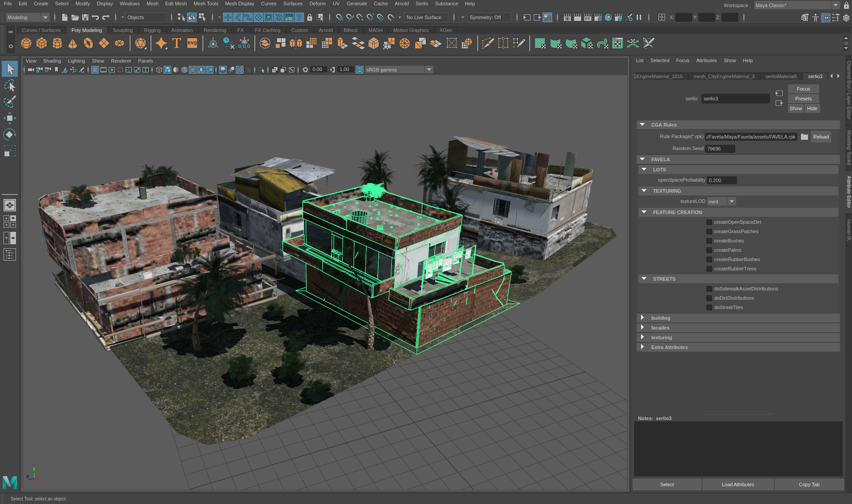Select the arrow Select Tool in toolbox
The width and height of the screenshot is (852, 504).
coord(10,69)
